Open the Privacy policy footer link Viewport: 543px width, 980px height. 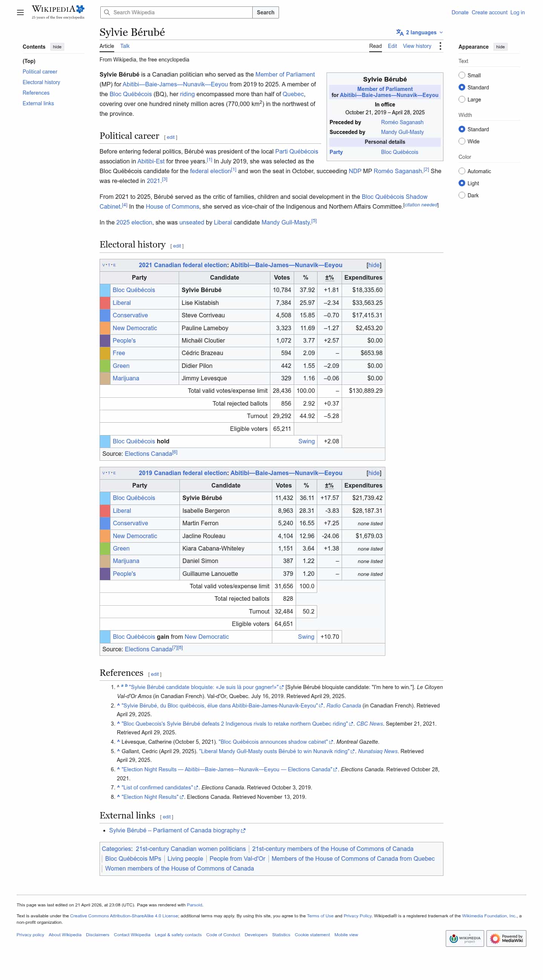click(31, 934)
